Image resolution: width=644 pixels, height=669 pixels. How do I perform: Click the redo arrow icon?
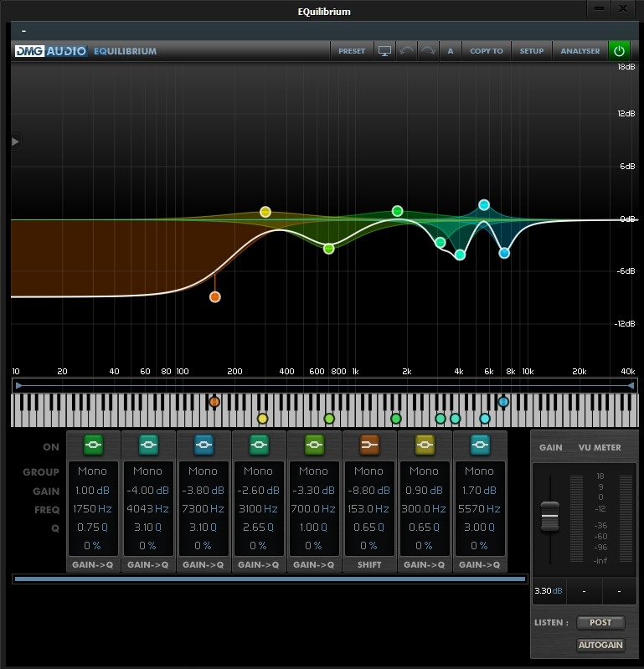[x=428, y=51]
